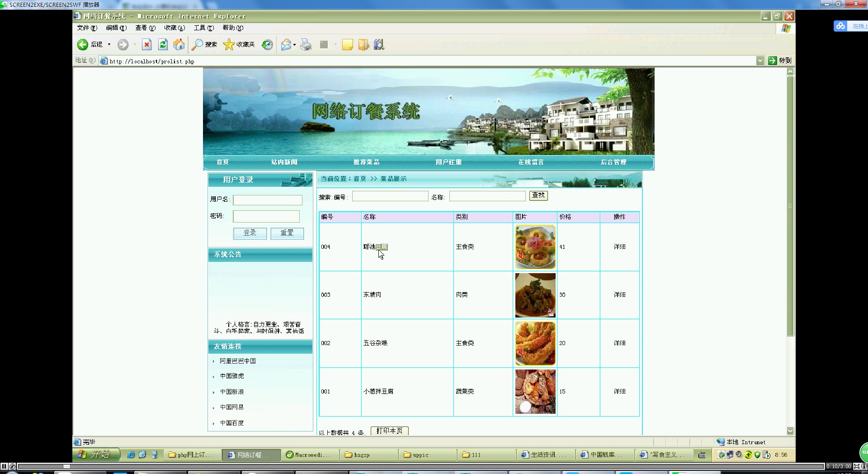Open the Back button history dropdown arrow
The image size is (868, 474).
coord(109,44)
